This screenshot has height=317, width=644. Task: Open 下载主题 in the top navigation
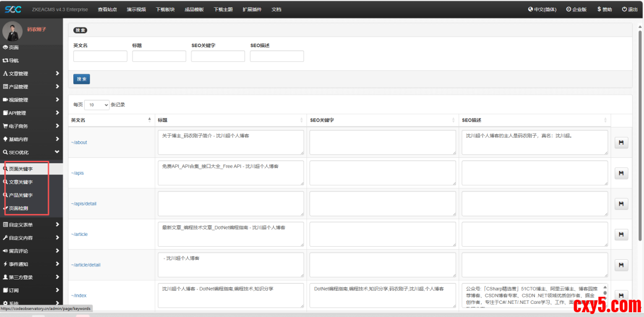pos(223,10)
